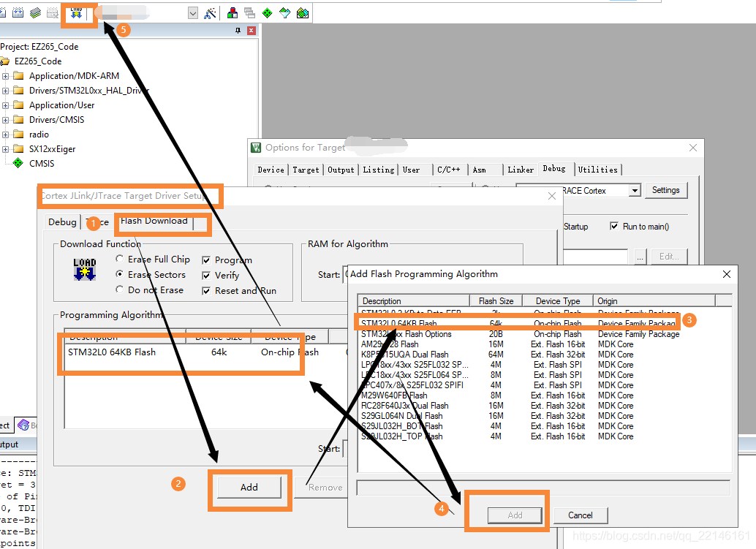The height and width of the screenshot is (549, 756).
Task: Click the Manage Run-Time Environment icon
Action: point(267,13)
